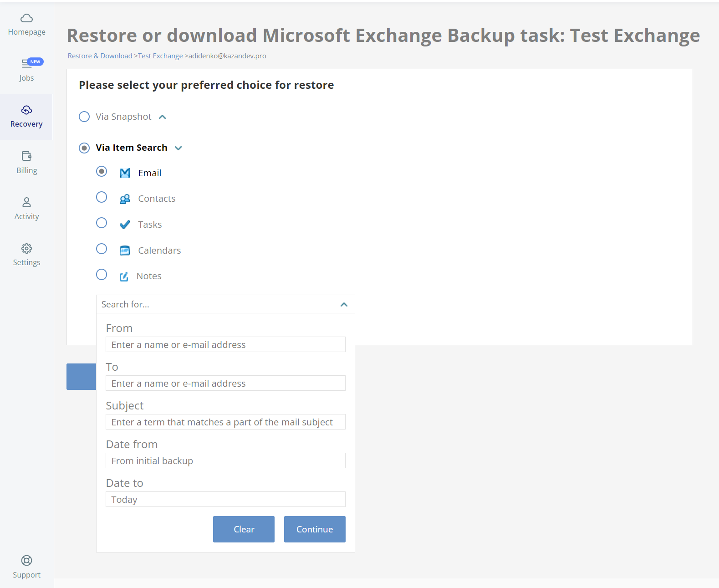Click the Notes option label
Image resolution: width=719 pixels, height=588 pixels.
(x=149, y=276)
